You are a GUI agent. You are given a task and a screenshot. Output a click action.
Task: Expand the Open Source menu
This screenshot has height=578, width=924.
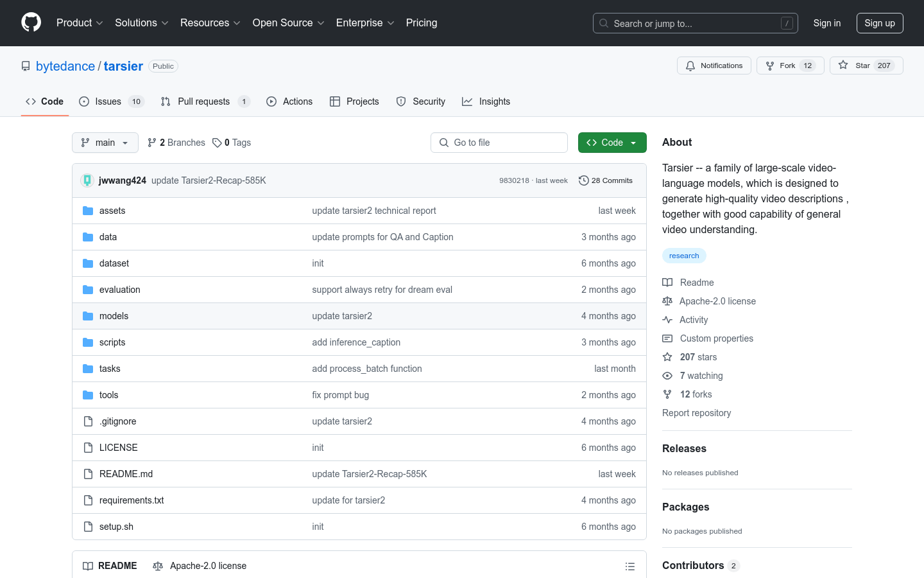point(288,22)
